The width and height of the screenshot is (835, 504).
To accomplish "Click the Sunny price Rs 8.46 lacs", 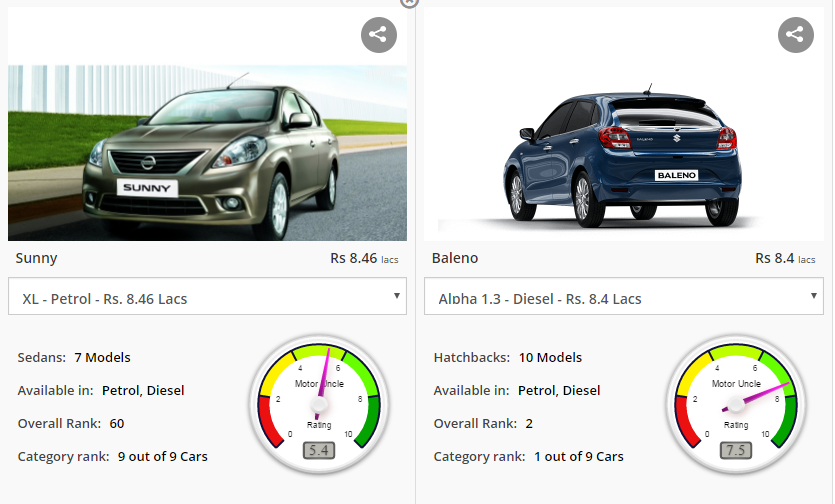I will [364, 258].
